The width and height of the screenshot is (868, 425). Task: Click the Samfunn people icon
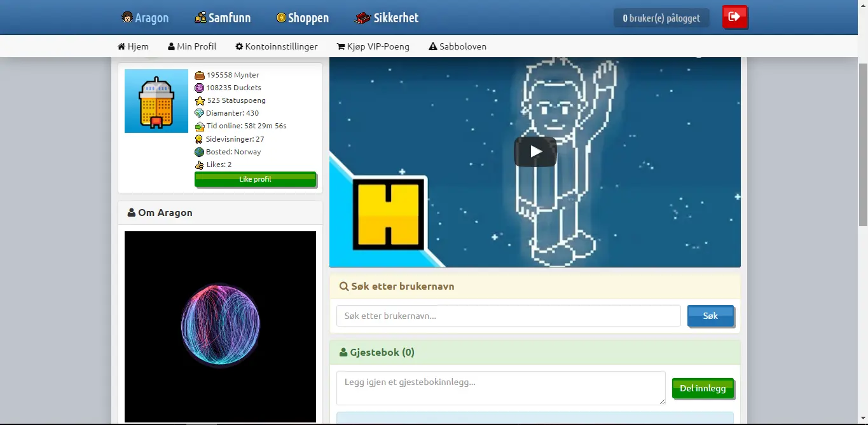pyautogui.click(x=200, y=18)
